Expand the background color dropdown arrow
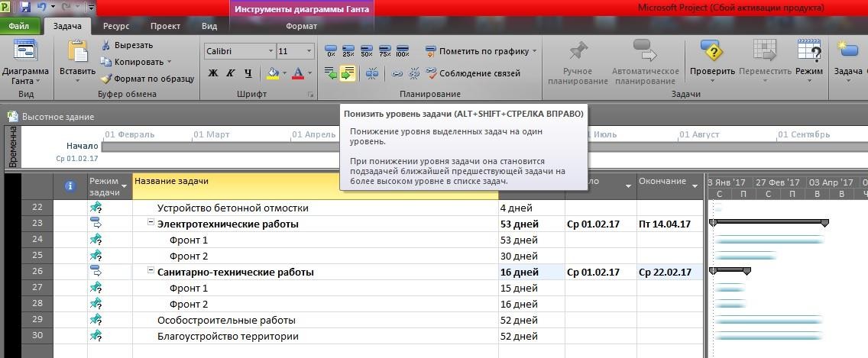The width and height of the screenshot is (868, 358). point(284,73)
